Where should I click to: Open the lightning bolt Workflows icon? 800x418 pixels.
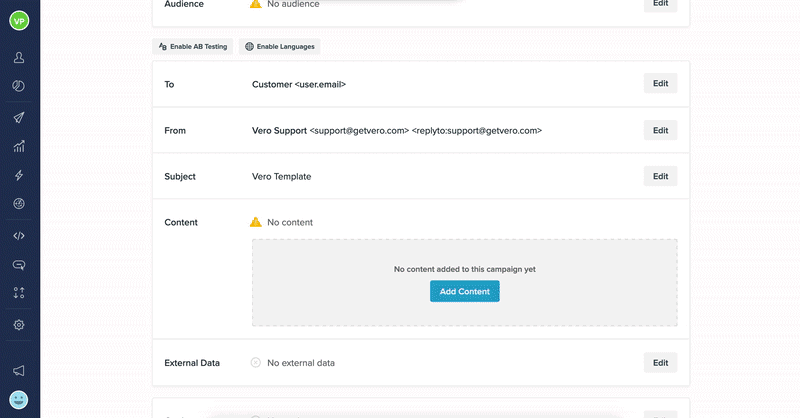(19, 175)
